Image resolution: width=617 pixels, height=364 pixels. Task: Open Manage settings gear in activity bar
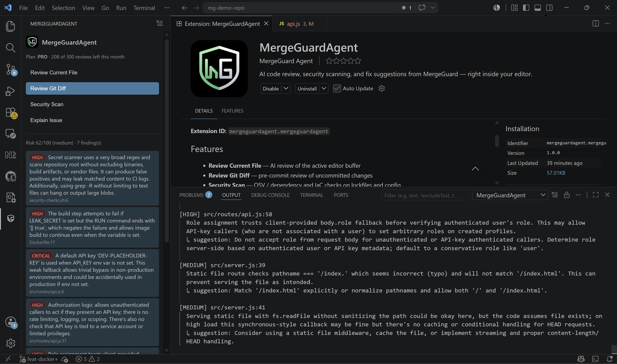point(10,343)
